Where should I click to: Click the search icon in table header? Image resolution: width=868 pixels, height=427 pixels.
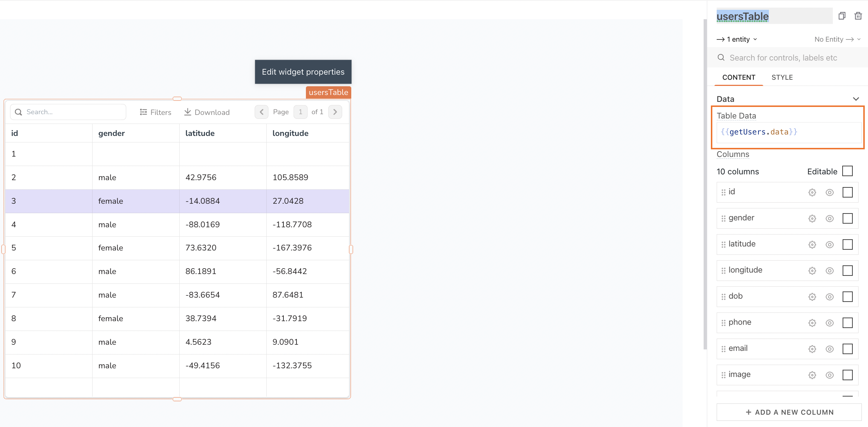[18, 112]
